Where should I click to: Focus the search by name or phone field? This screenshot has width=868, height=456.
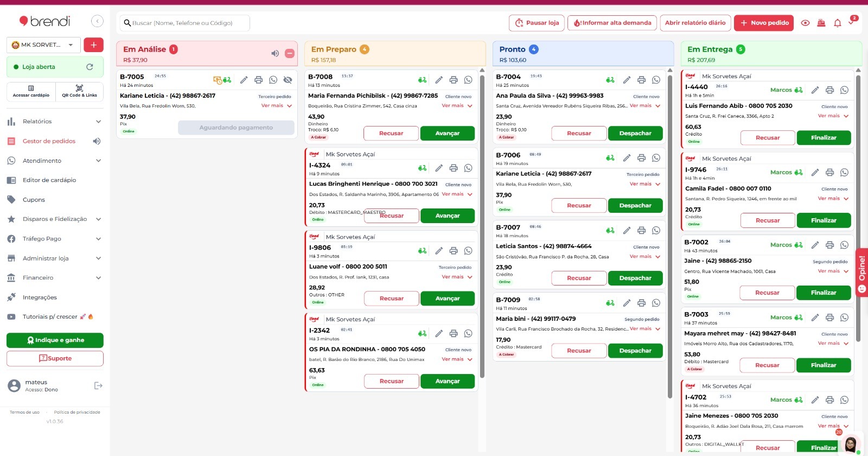(184, 23)
